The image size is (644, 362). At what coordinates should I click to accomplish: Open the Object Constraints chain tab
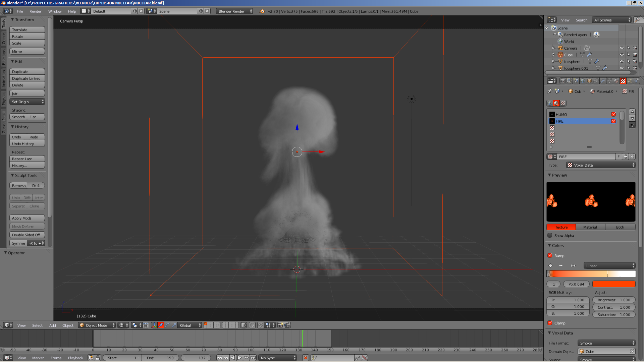tap(596, 81)
